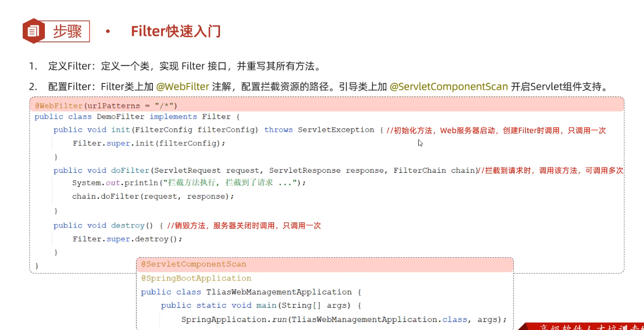
Task: Click the red 销毁方法 comment
Action: [x=244, y=225]
